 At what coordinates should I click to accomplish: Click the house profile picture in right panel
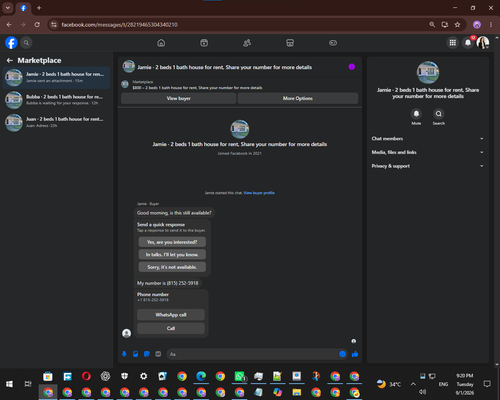[x=428, y=72]
